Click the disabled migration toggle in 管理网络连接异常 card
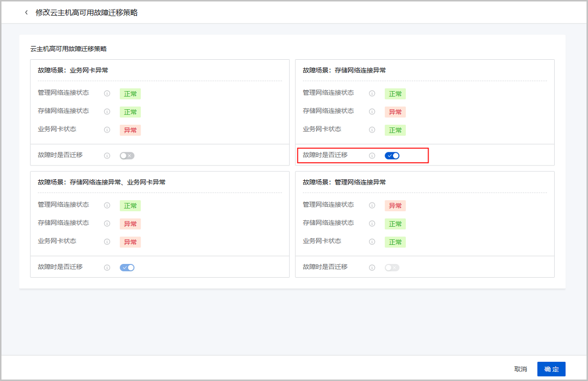This screenshot has width=588, height=381. 392,267
